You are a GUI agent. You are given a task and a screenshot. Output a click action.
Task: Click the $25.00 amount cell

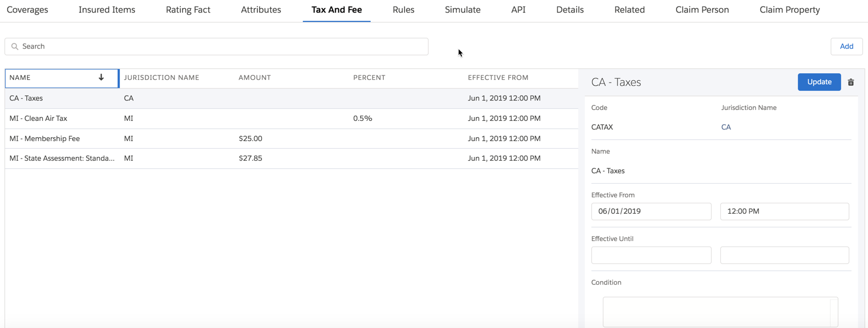coord(250,139)
